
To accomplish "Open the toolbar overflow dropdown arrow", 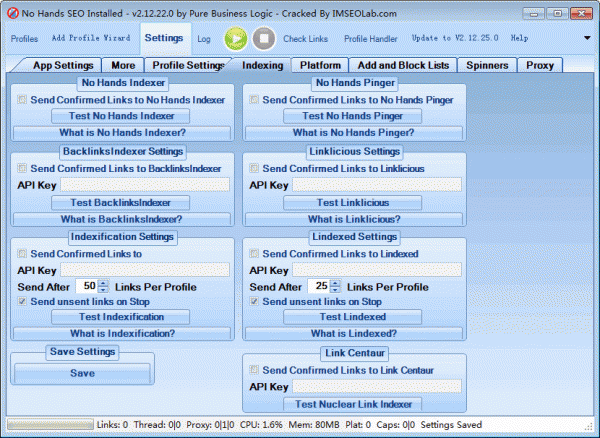I will tap(587, 38).
